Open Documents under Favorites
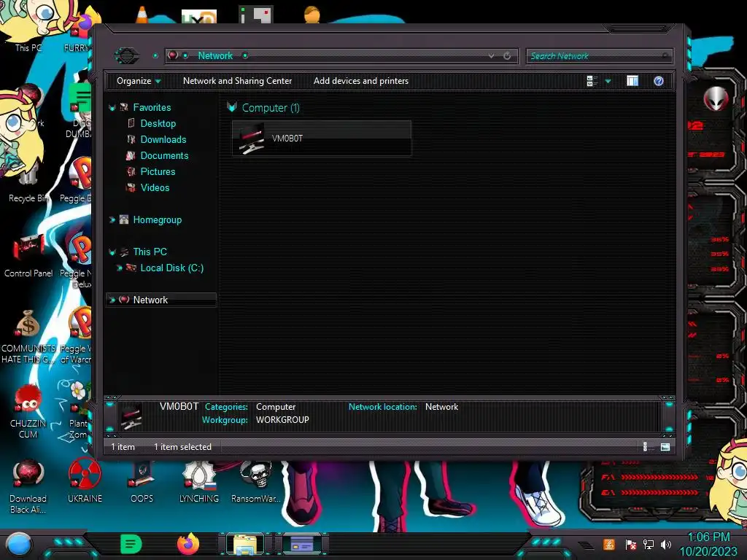Viewport: 747px width, 560px height. pos(164,156)
